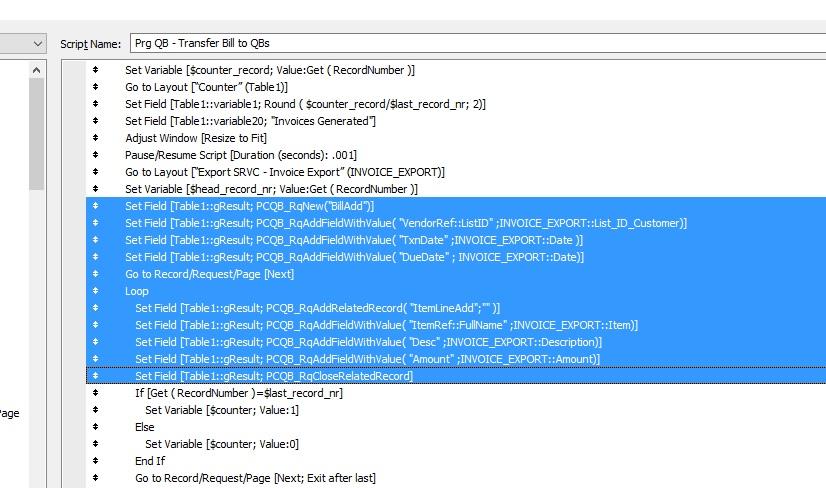826x488 pixels.
Task: Click reorder handle of VendorRef::ListID step
Action: coord(95,222)
